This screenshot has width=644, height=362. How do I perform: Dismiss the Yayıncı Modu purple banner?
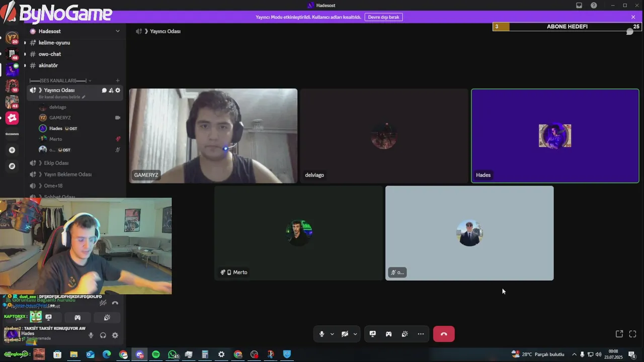click(x=633, y=17)
